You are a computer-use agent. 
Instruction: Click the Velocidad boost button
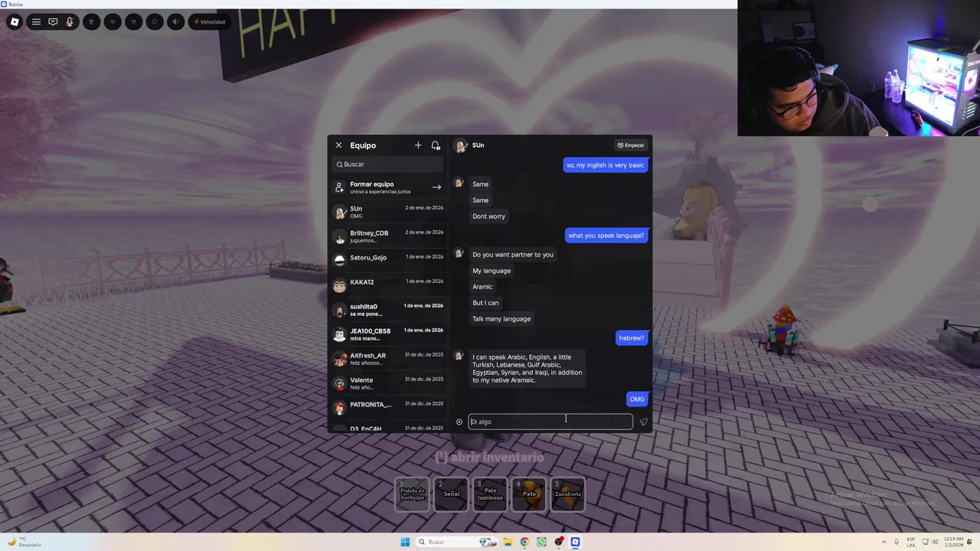[x=210, y=21]
